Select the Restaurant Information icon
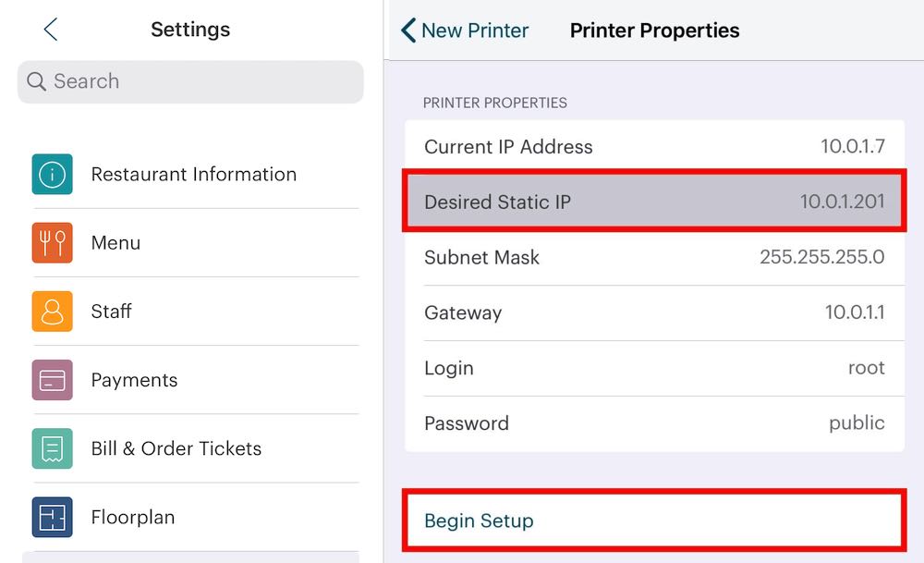 pyautogui.click(x=52, y=174)
